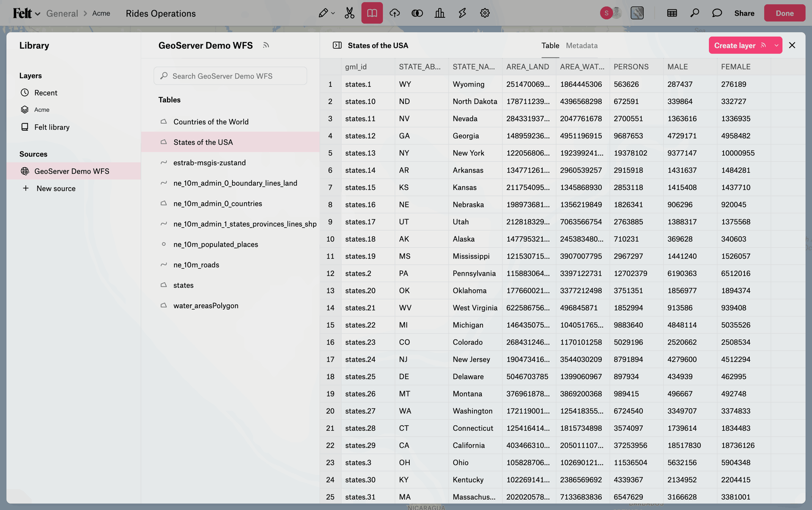Click the 19378102 persons cell
The image size is (812, 510).
coord(636,153)
